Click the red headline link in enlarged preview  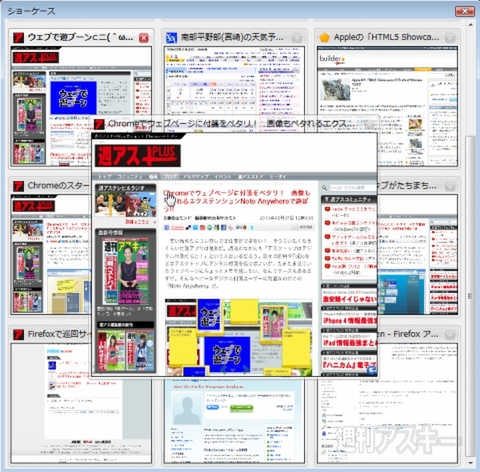(237, 201)
